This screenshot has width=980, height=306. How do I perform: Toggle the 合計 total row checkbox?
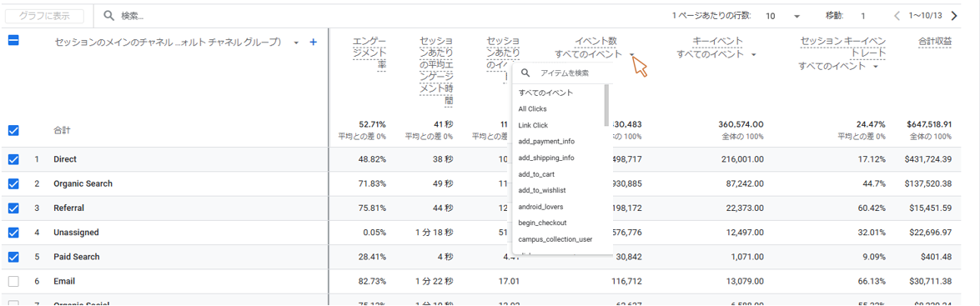pos(13,131)
